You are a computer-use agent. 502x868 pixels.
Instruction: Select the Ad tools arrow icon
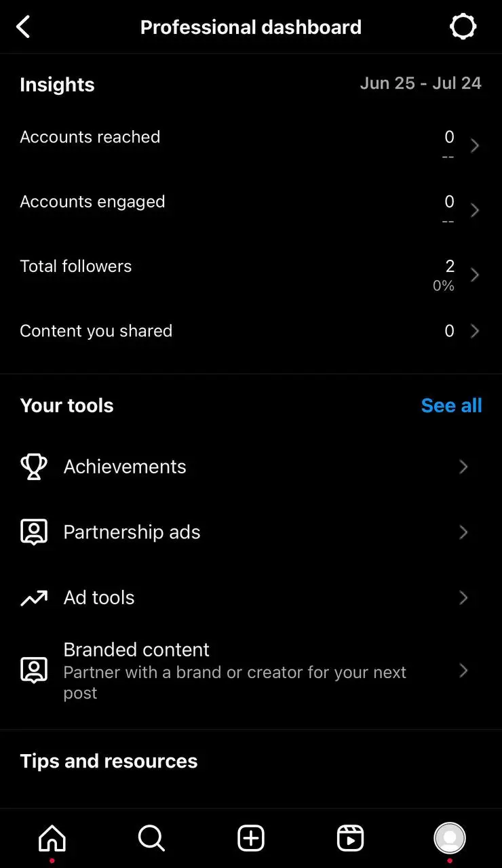463,597
